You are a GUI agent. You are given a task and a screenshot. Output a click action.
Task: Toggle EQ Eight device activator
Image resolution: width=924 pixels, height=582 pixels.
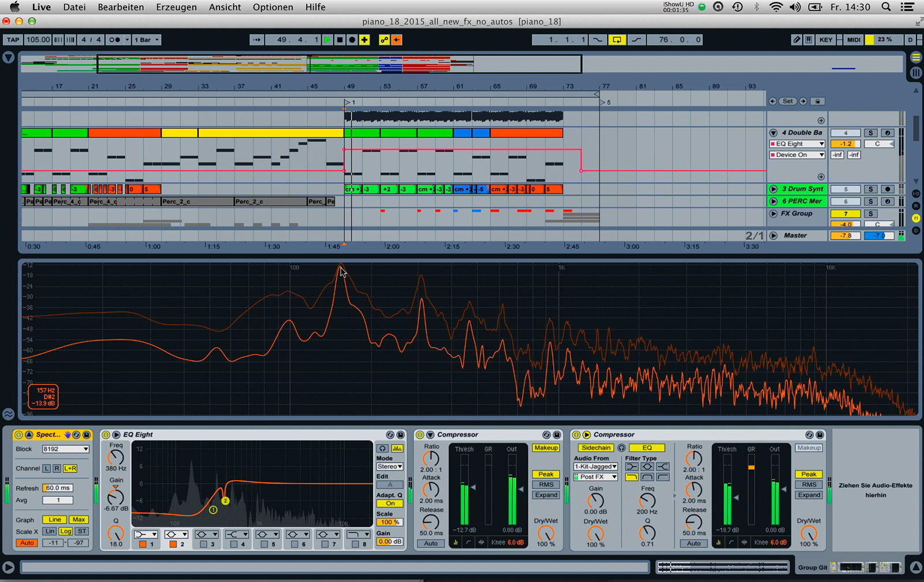point(106,435)
